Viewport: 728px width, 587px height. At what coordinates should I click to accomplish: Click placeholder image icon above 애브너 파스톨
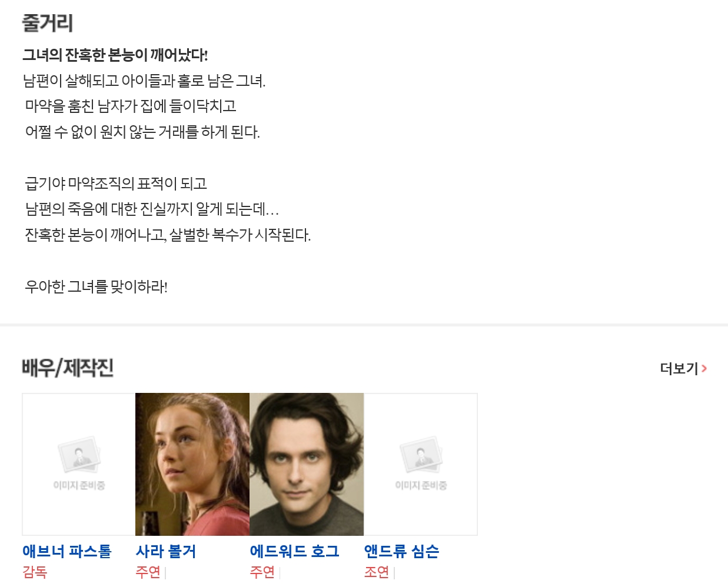tap(79, 455)
